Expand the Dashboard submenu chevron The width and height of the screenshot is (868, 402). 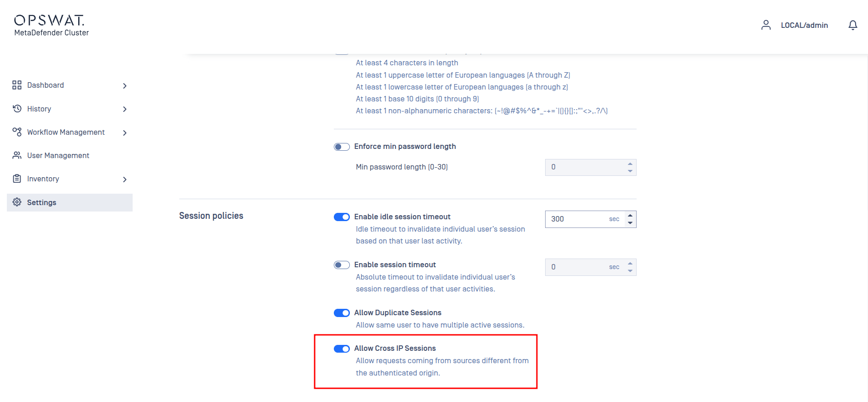click(125, 86)
